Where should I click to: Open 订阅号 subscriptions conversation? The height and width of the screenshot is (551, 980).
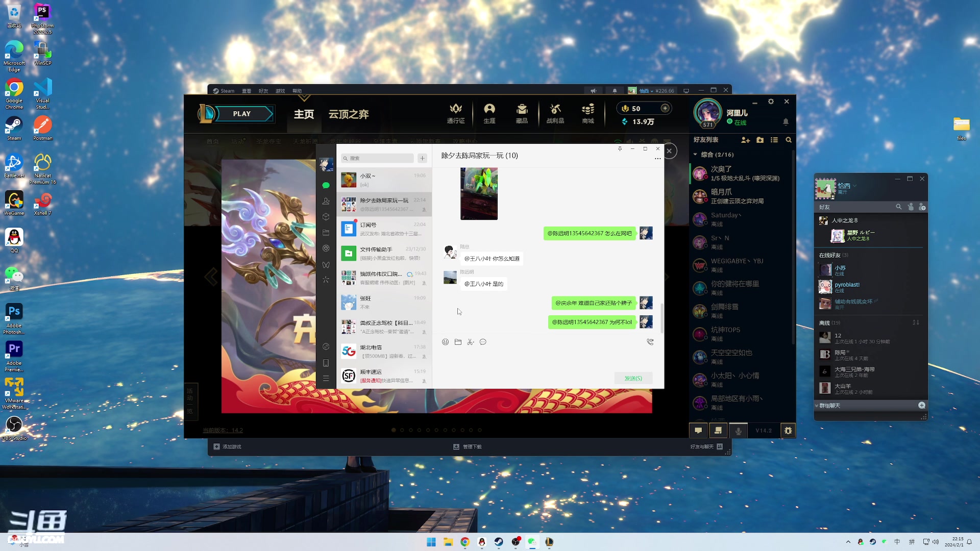tap(384, 229)
